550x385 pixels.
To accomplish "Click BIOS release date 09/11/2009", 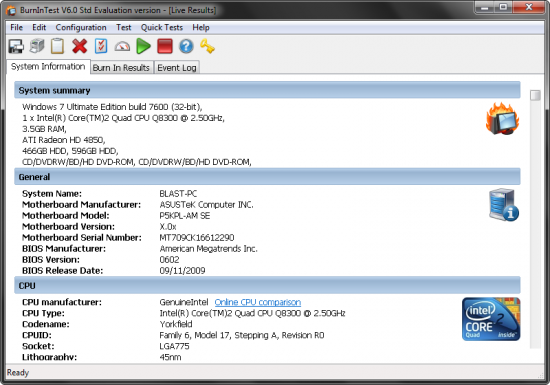I will click(182, 271).
